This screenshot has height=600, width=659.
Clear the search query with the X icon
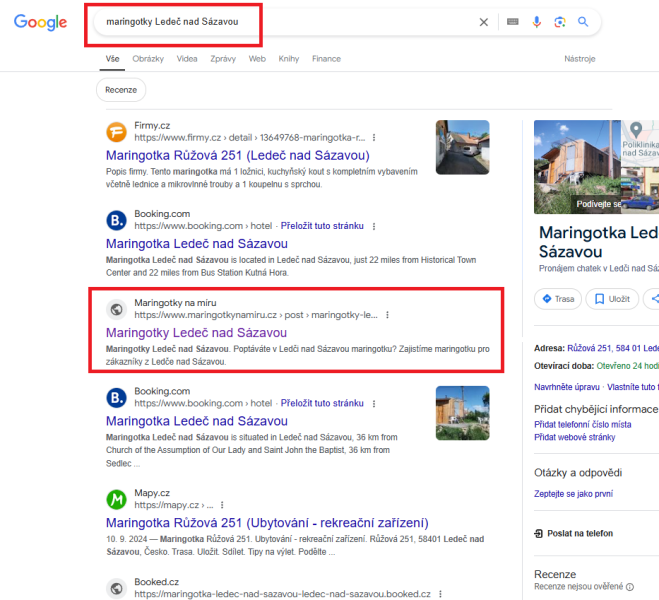coord(484,22)
